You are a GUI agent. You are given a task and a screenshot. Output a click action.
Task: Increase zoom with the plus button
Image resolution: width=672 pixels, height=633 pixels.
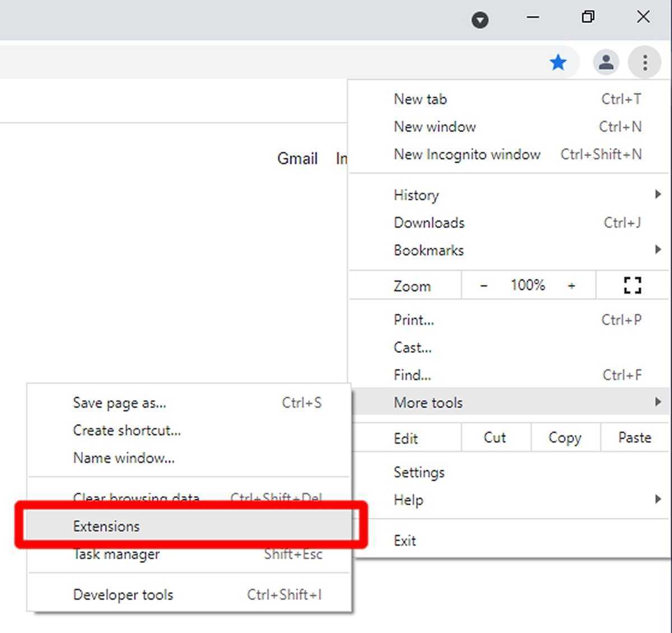click(x=571, y=285)
